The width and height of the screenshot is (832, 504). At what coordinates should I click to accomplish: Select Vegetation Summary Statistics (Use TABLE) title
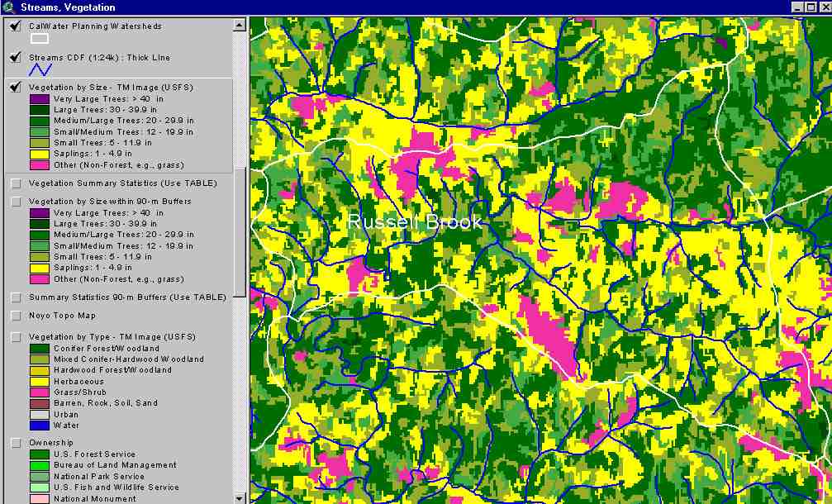tap(123, 183)
